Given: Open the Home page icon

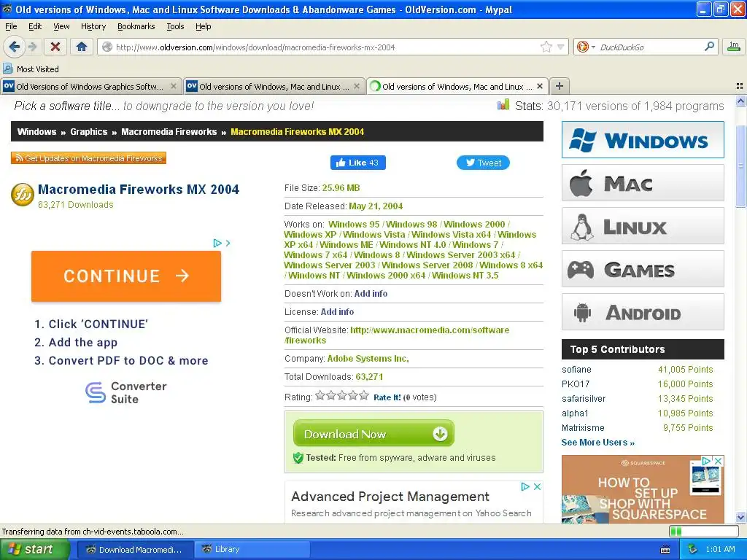Looking at the screenshot, I should point(82,47).
